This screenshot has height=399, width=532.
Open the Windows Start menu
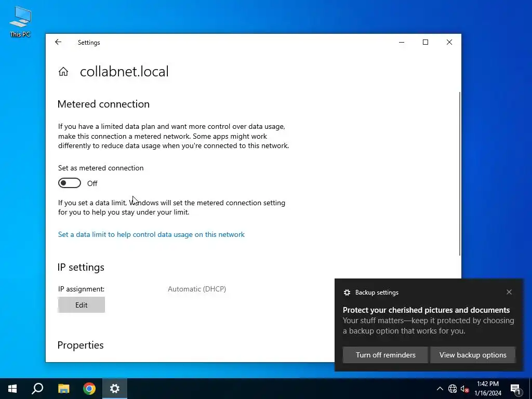click(12, 389)
